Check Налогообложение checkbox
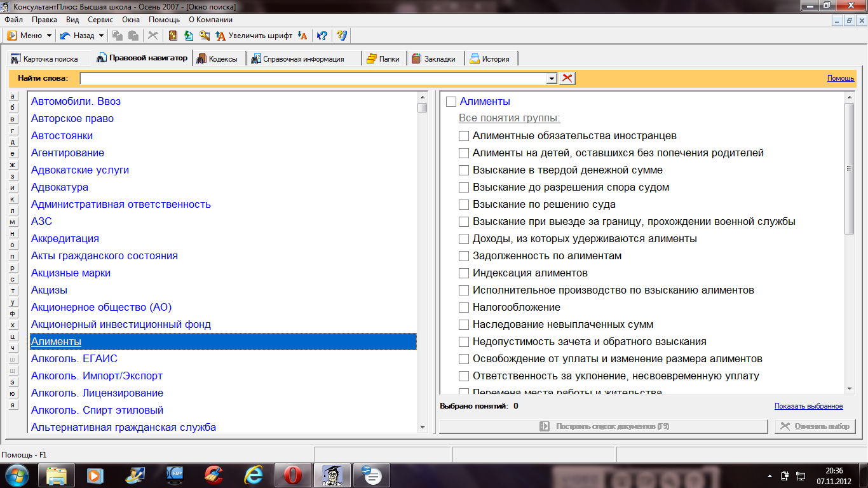Image resolution: width=868 pixels, height=488 pixels. point(464,308)
